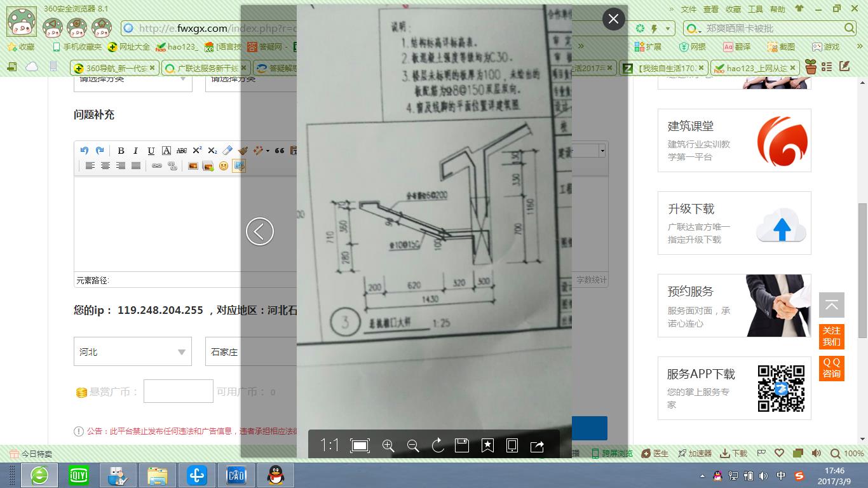Fit image to screen in viewer

point(360,445)
